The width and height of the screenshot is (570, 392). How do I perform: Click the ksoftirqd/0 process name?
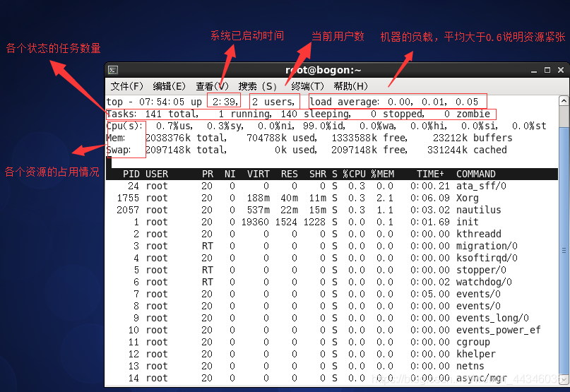pyautogui.click(x=487, y=258)
